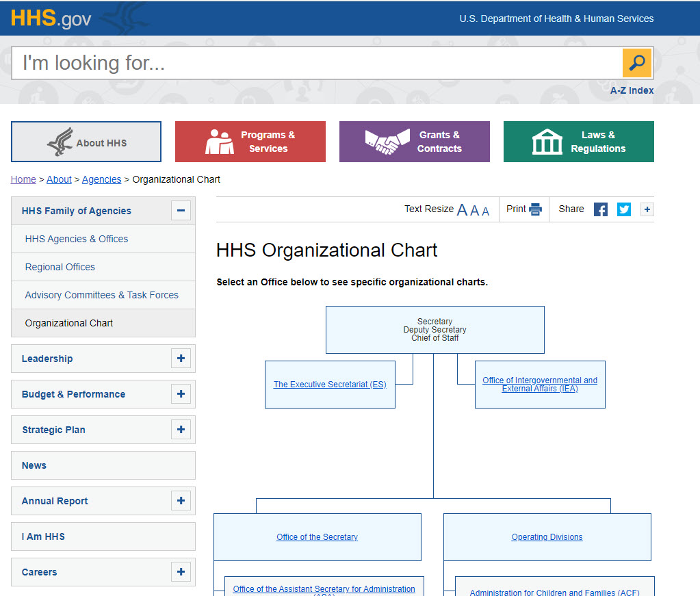Click the Agencies breadcrumb link

pyautogui.click(x=101, y=179)
